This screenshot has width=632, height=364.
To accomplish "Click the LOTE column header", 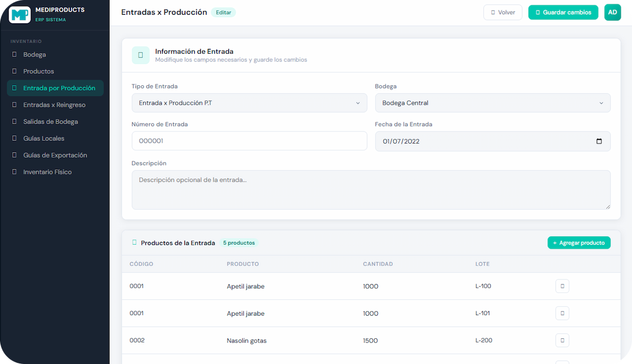I will tap(482, 264).
